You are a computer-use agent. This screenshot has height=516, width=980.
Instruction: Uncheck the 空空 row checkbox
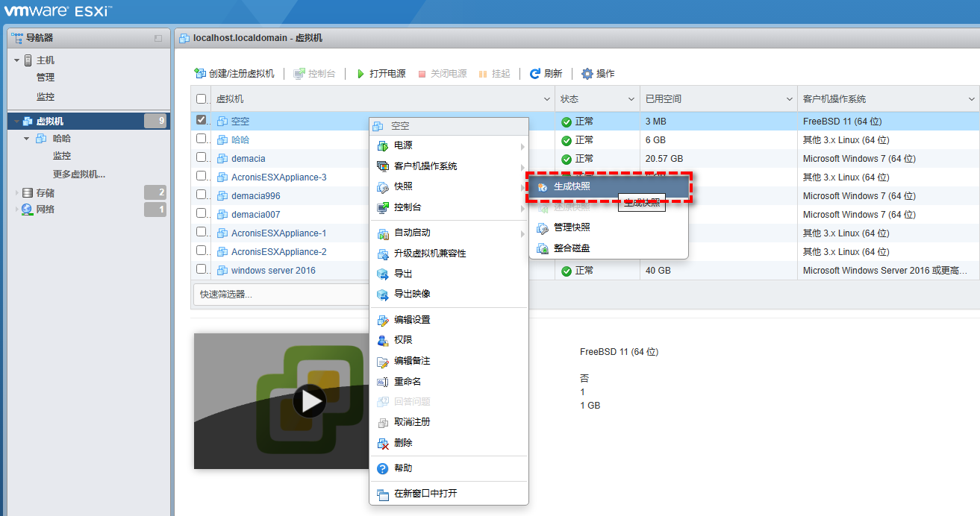tap(202, 120)
